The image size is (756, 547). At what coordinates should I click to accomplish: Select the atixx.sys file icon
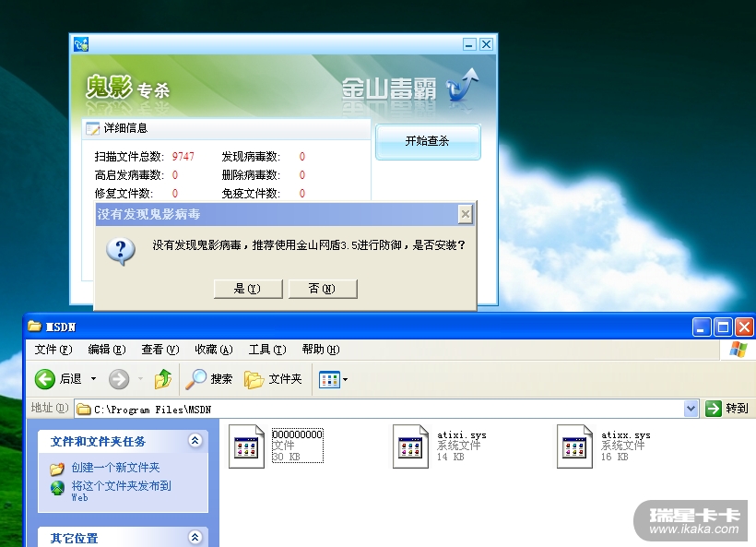[574, 446]
